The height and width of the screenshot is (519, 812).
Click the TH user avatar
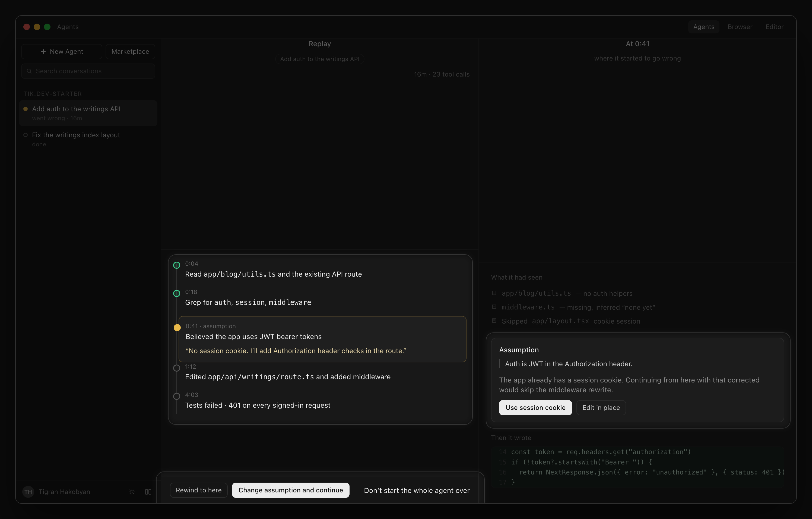click(28, 492)
